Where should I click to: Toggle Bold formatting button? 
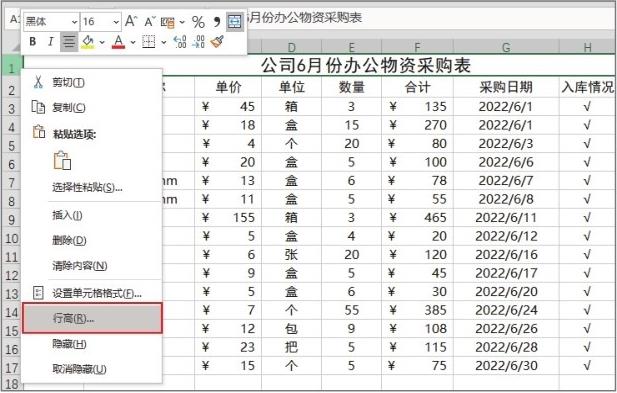[33, 41]
